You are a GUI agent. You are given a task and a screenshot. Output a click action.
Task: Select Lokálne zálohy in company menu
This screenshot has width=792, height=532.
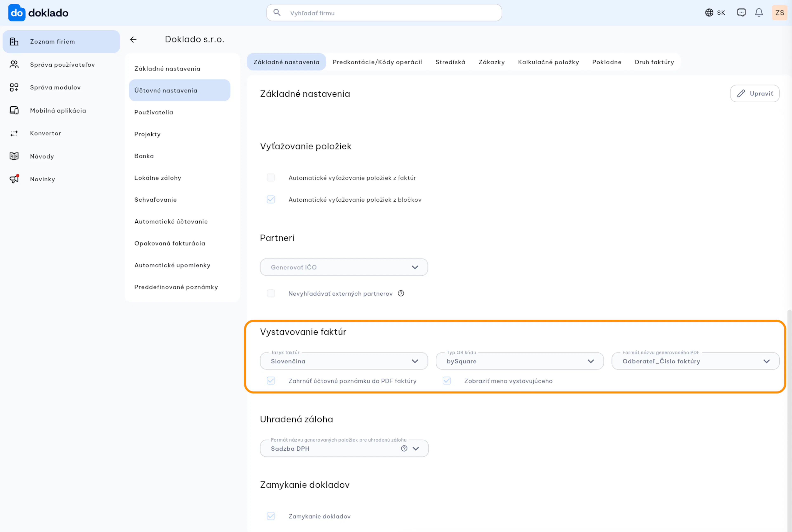point(180,178)
